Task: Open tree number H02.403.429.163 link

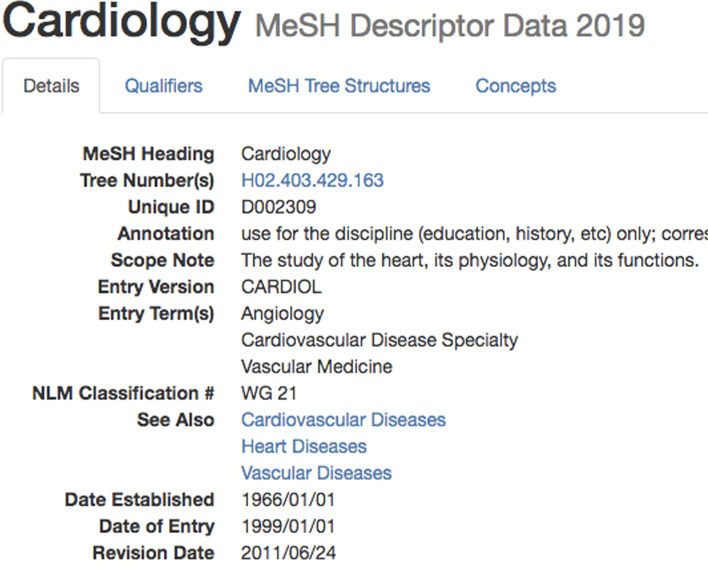Action: coord(312,181)
